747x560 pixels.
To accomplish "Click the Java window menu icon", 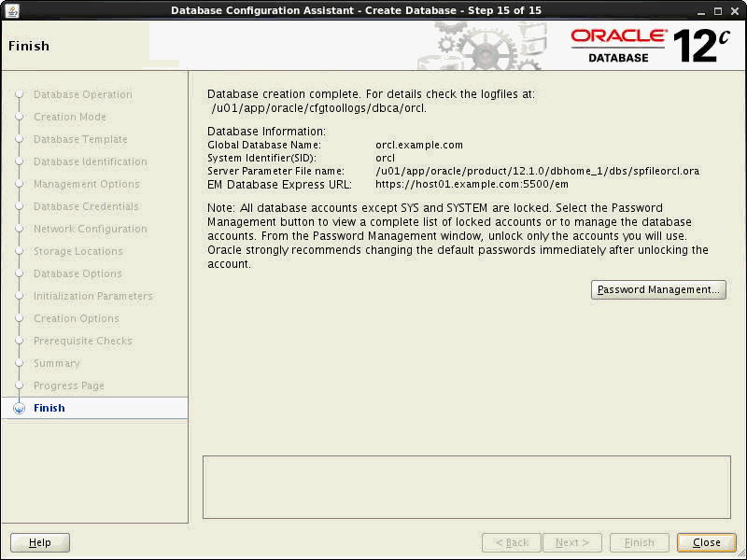I will pos(11,10).
